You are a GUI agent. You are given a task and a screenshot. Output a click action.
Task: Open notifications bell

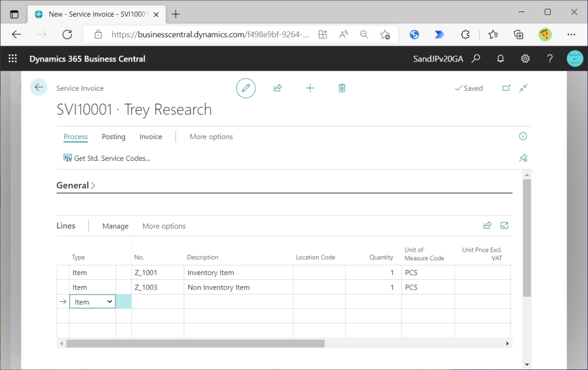[x=500, y=59]
